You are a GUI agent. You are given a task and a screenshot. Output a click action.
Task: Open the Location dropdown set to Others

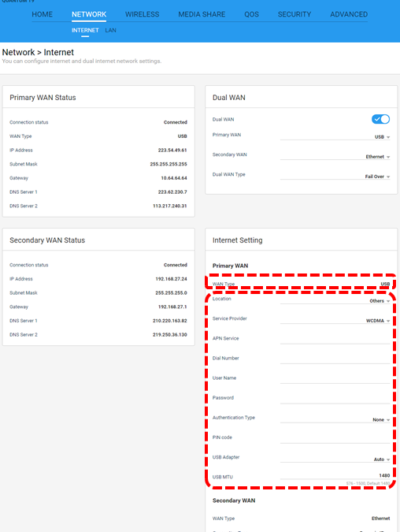335,300
